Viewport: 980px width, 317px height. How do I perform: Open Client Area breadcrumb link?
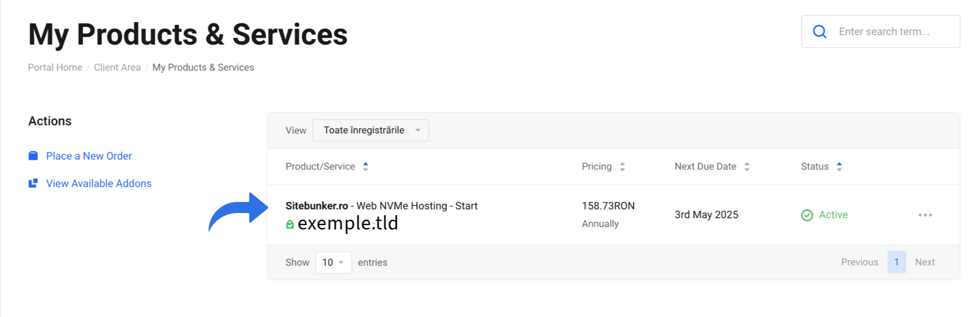click(x=117, y=67)
